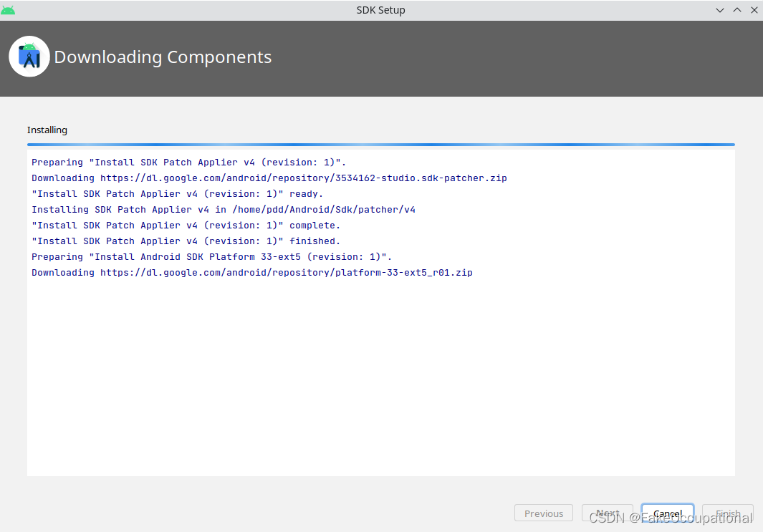
Task: Click the platform-33-ext5_r01.zip download line
Action: coord(252,273)
